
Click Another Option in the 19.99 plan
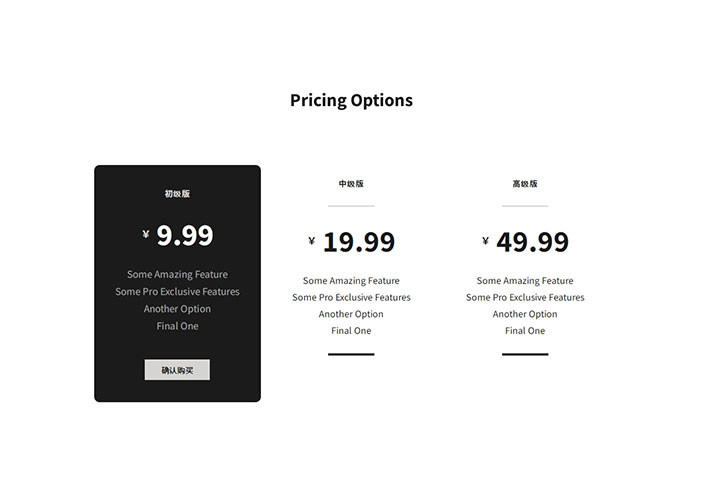[351, 314]
